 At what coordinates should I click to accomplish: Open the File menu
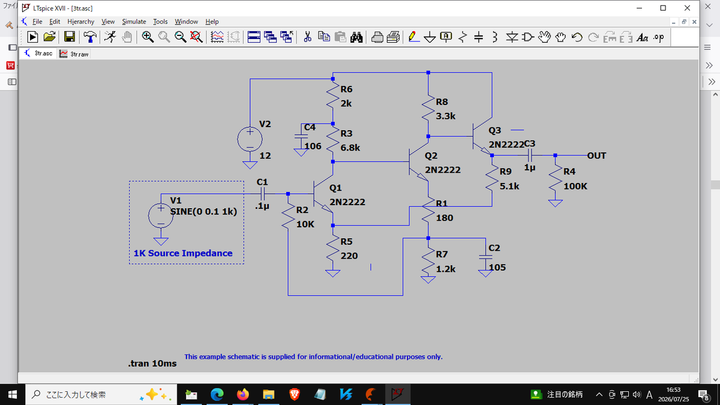37,22
